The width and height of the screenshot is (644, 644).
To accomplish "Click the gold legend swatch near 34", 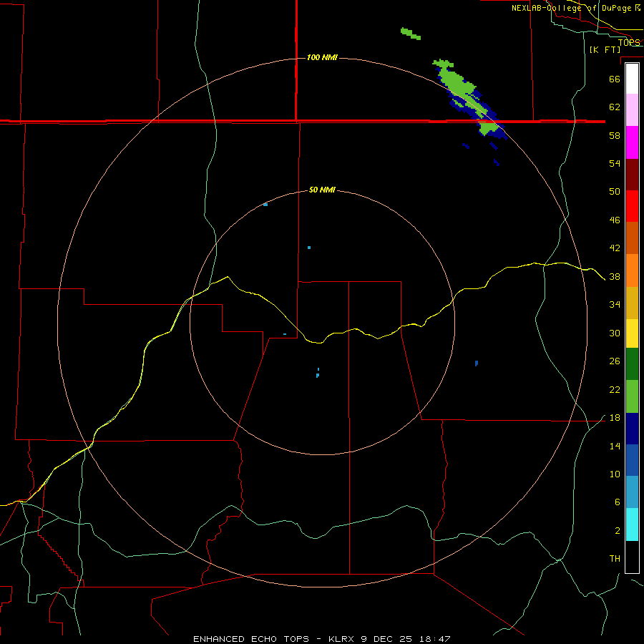I will [632, 303].
